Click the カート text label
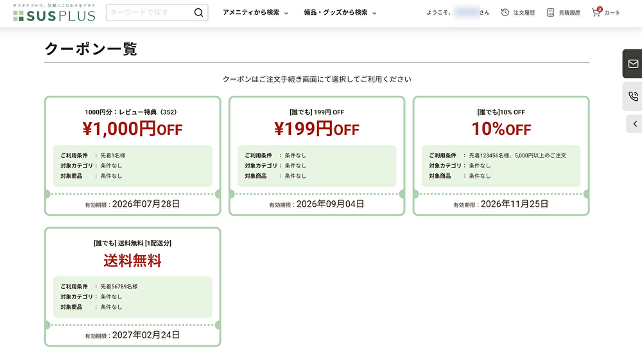 [612, 13]
